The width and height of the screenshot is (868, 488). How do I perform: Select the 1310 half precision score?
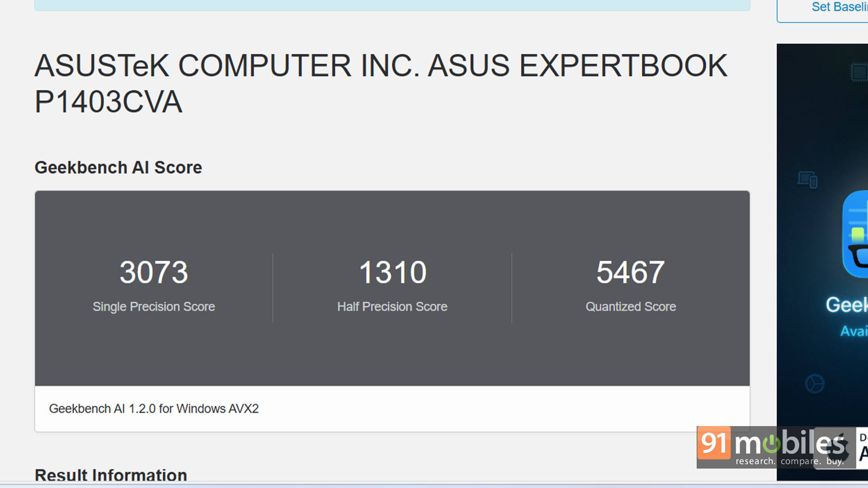coord(392,272)
